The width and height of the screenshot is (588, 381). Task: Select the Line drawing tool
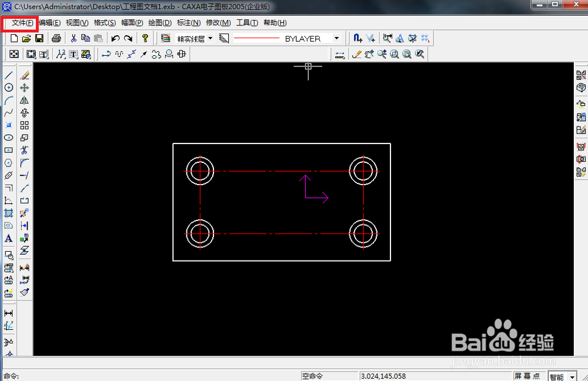(9, 75)
